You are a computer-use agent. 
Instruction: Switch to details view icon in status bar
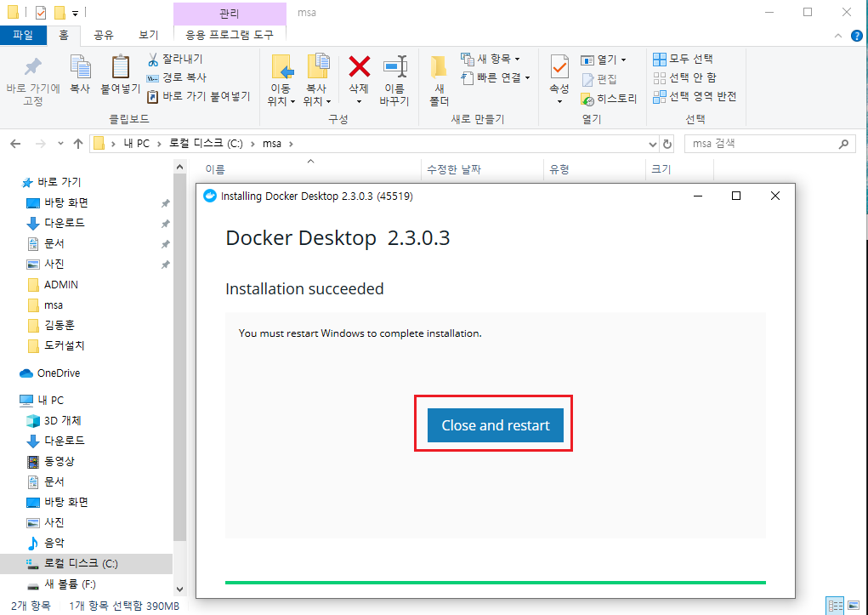[835, 606]
